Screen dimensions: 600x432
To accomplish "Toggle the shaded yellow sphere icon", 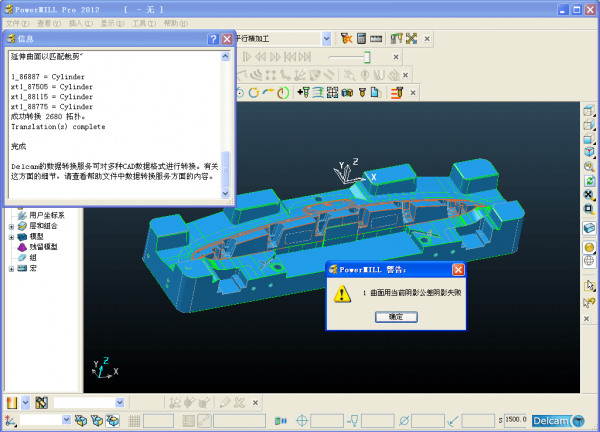I will point(589,247).
